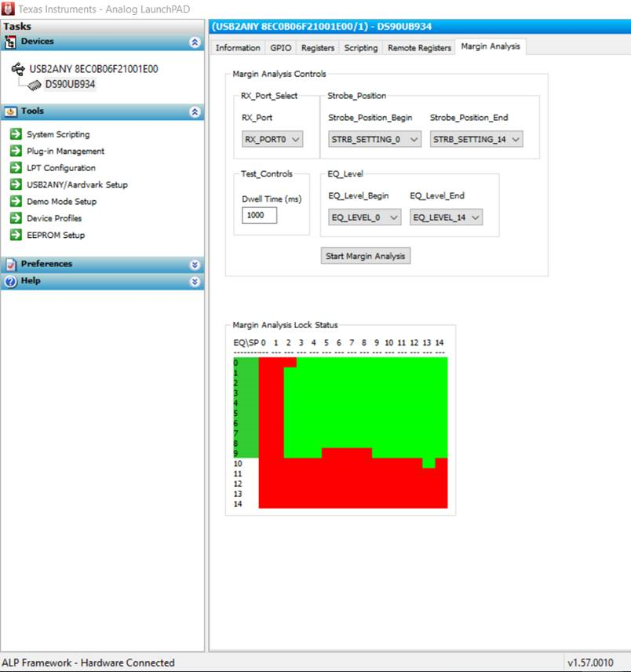Collapse the Devices section

click(x=195, y=42)
